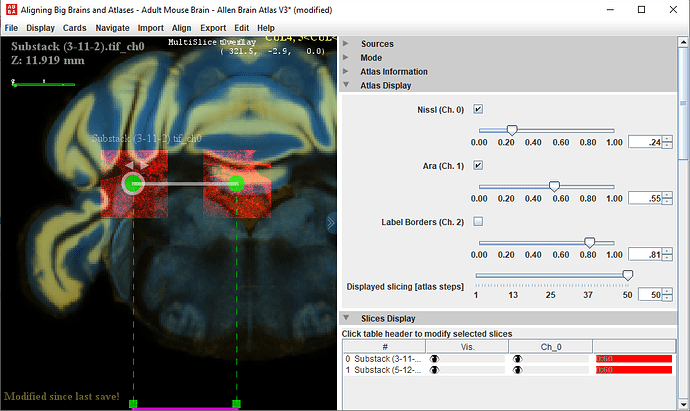Decrease Displayed slicing with spinner down arrow
Viewport: 690px width, 411px height.
667,298
